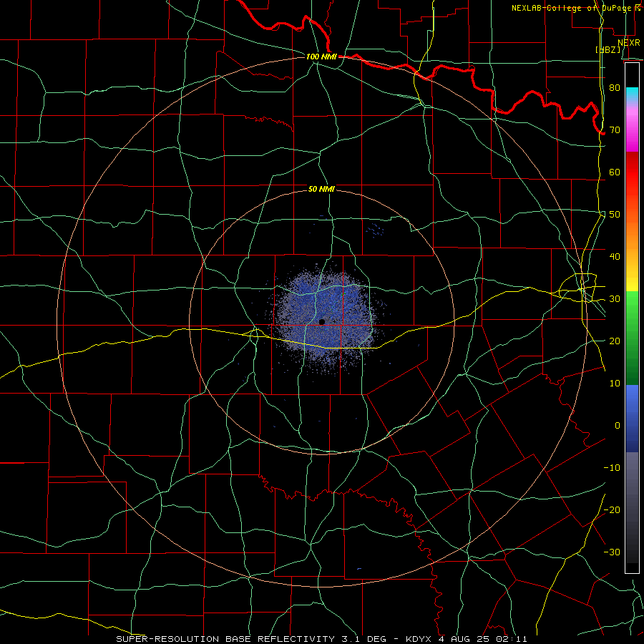Click the 80 value on the dBZ scale
Image resolution: width=644 pixels, height=644 pixels.
tap(615, 88)
